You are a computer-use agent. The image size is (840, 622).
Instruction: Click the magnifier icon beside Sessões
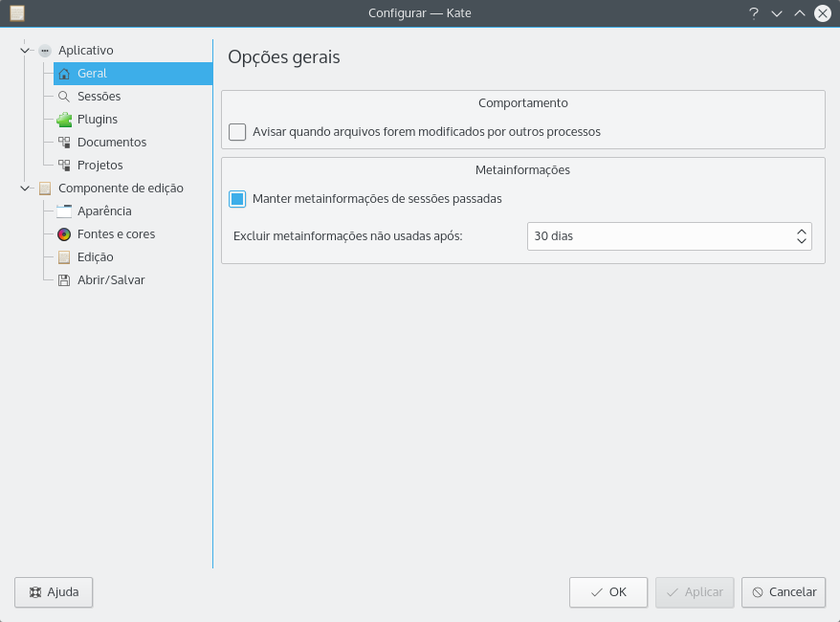(x=64, y=97)
